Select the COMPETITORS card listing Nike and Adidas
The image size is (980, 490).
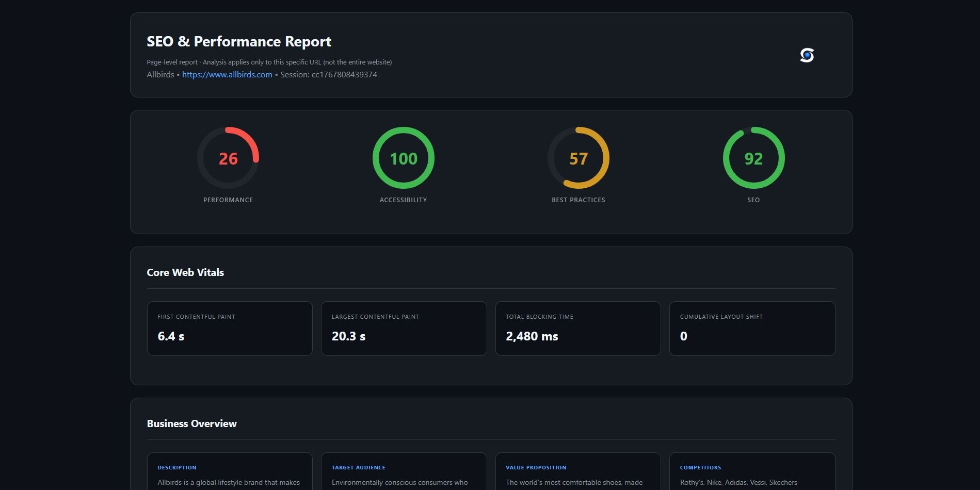click(x=752, y=472)
